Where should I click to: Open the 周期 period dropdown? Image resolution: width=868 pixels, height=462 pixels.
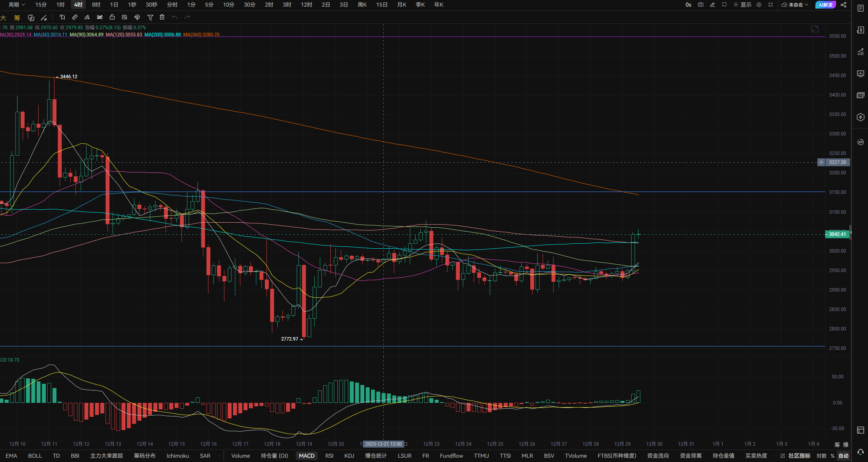[17, 5]
